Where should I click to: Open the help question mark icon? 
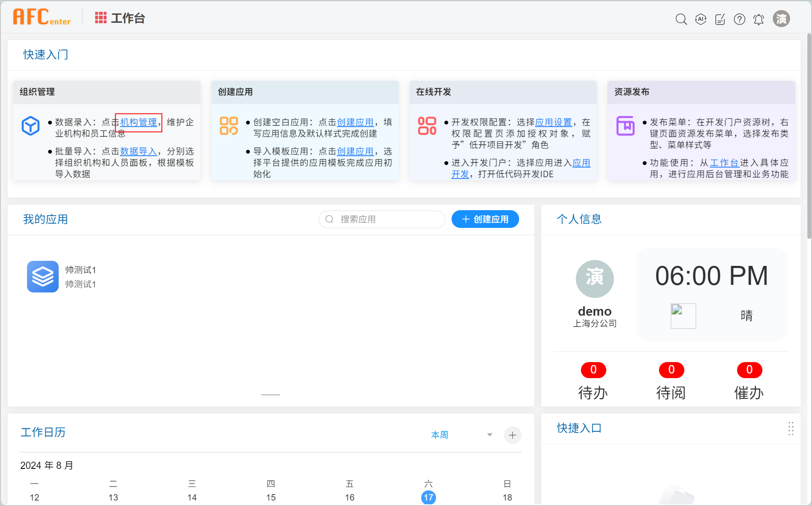pos(739,19)
